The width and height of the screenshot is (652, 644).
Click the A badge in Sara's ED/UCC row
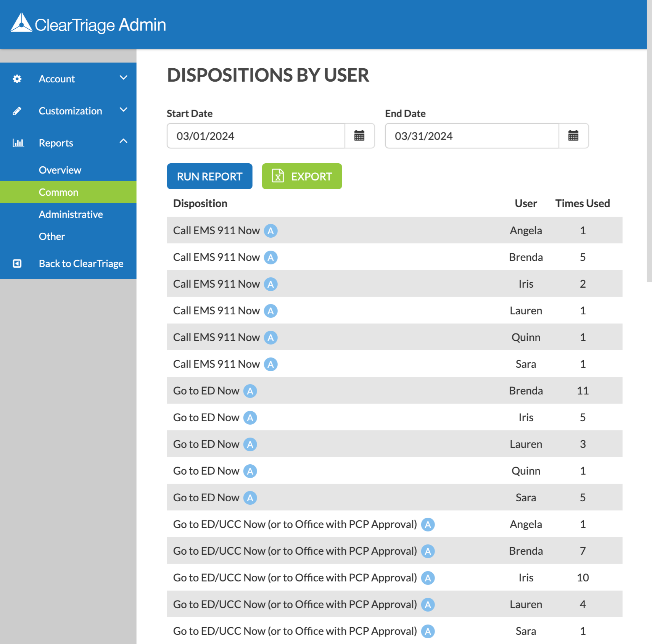428,631
